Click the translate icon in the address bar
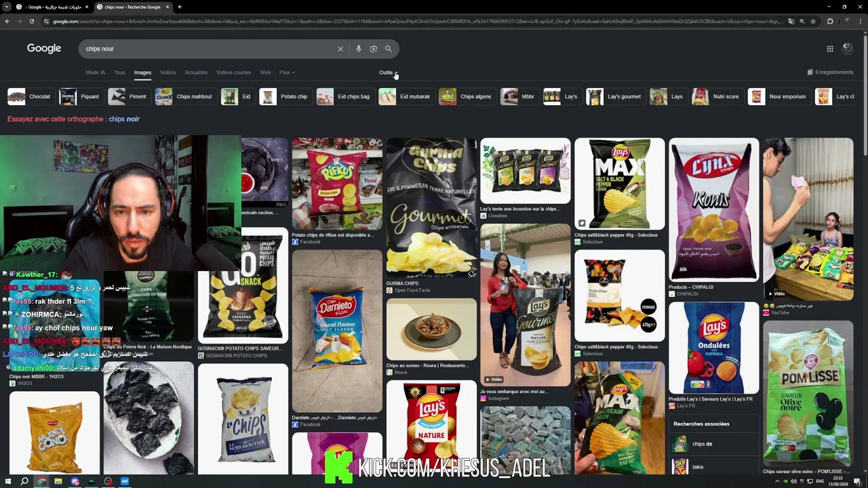 point(791,21)
